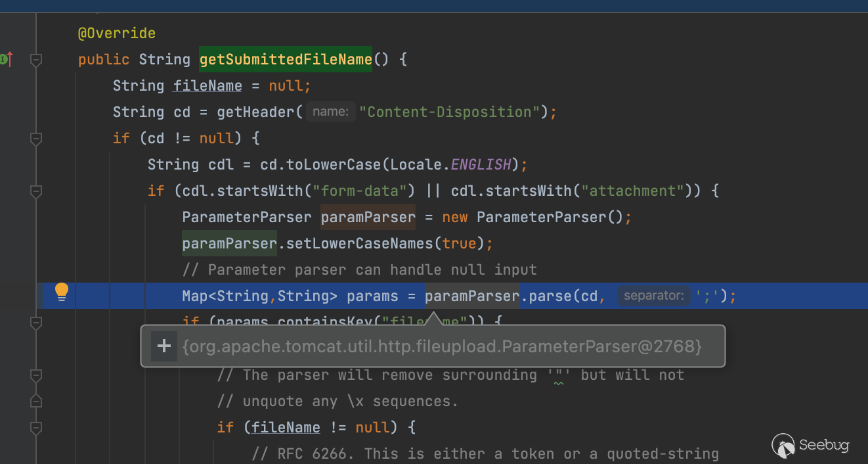Click the 'name:' inlay hint in getHeader
868x464 pixels.
(x=330, y=112)
